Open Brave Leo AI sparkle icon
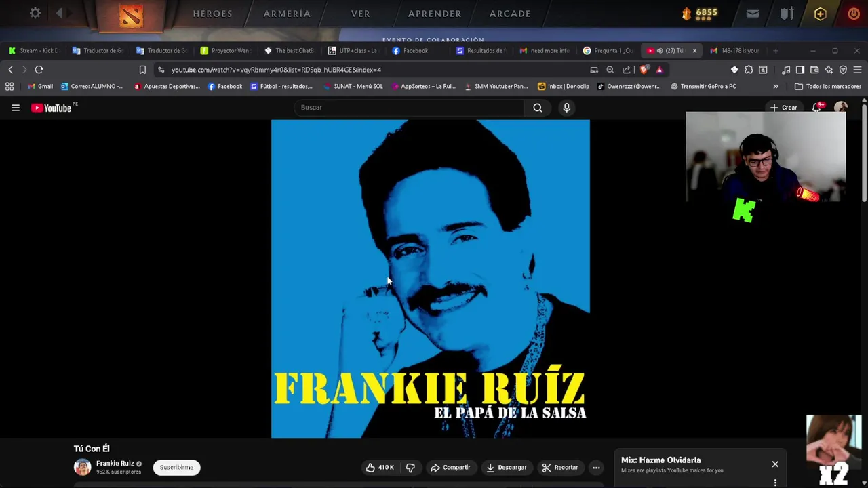868x488 pixels. point(829,70)
